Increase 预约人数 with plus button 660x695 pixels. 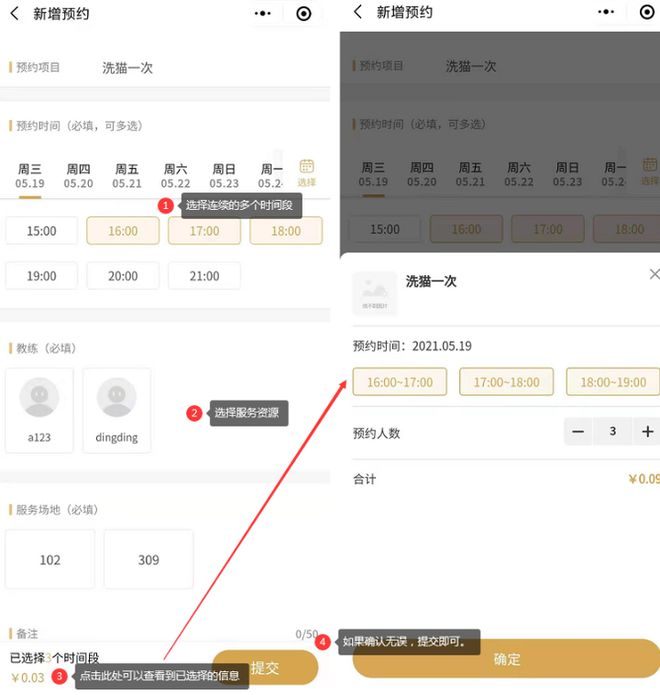tap(648, 431)
